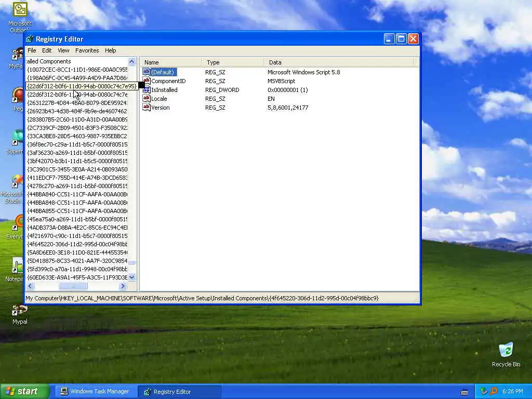Click the on-screen keyboard icon in taskbar
Screen dimensions: 532x399
[464, 392]
